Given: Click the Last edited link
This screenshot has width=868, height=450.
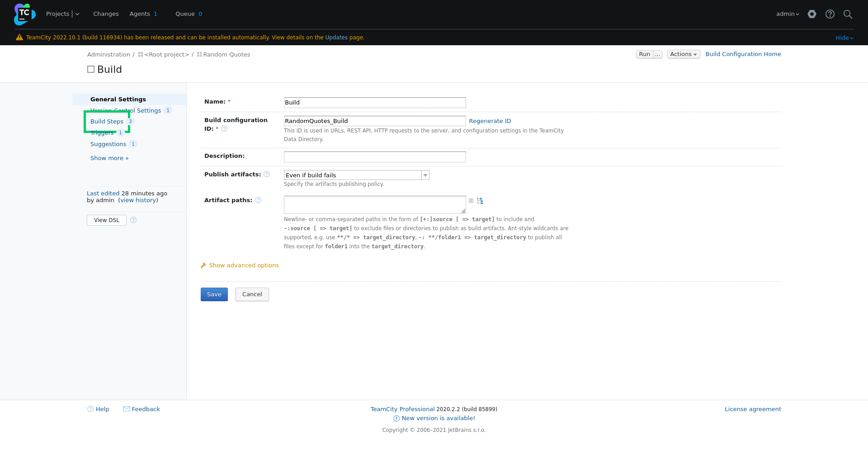Looking at the screenshot, I should [x=103, y=194].
